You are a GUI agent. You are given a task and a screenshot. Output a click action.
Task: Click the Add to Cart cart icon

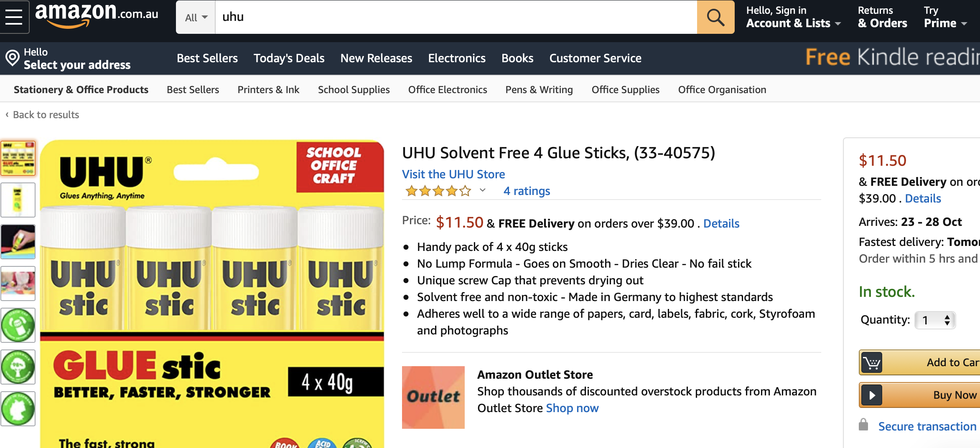click(x=872, y=362)
